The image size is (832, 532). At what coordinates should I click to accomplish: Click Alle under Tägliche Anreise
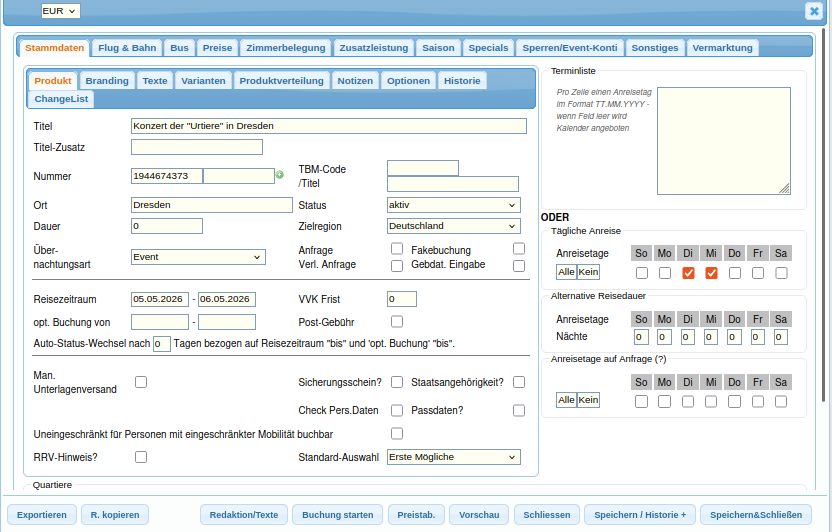(566, 271)
